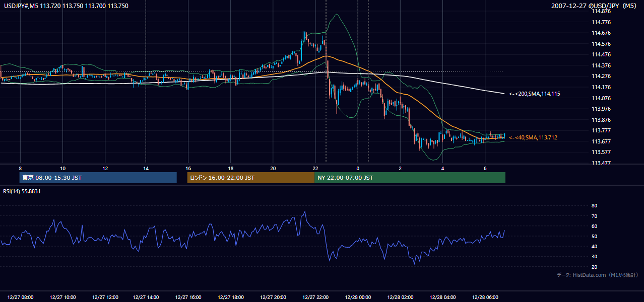
Task: Select the 40 SMA 113.712 label
Action: click(533, 137)
